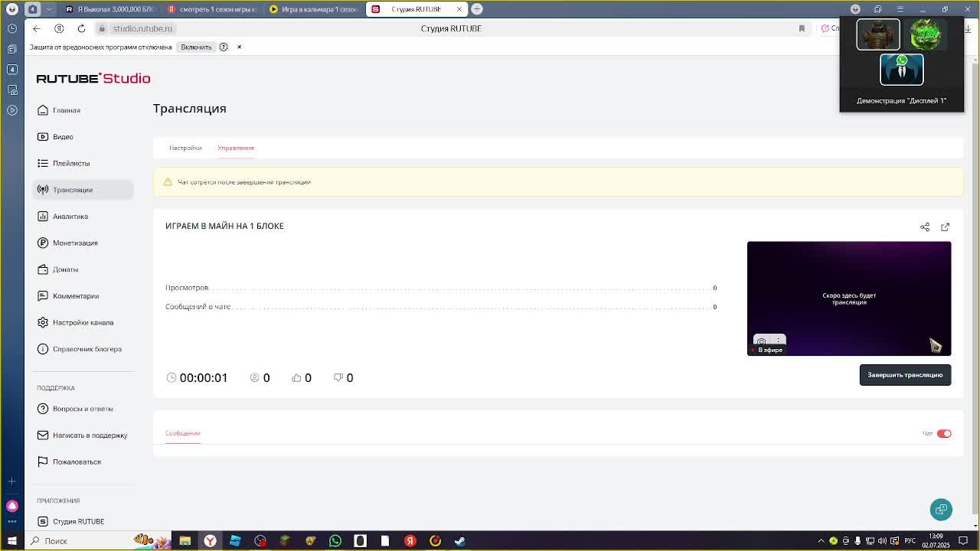The height and width of the screenshot is (551, 980).
Task: Click Пожаловаться in the sidebar
Action: pos(77,461)
